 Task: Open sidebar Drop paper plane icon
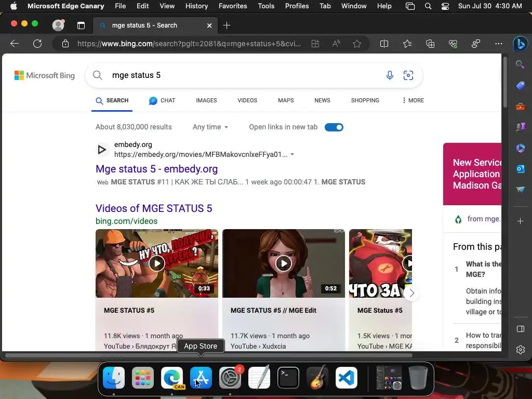click(x=521, y=189)
